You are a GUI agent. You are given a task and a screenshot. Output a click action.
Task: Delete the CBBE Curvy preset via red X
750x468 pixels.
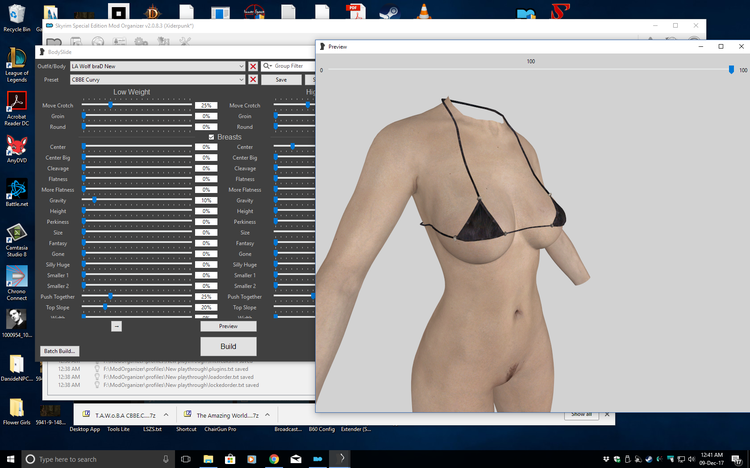[x=253, y=79]
